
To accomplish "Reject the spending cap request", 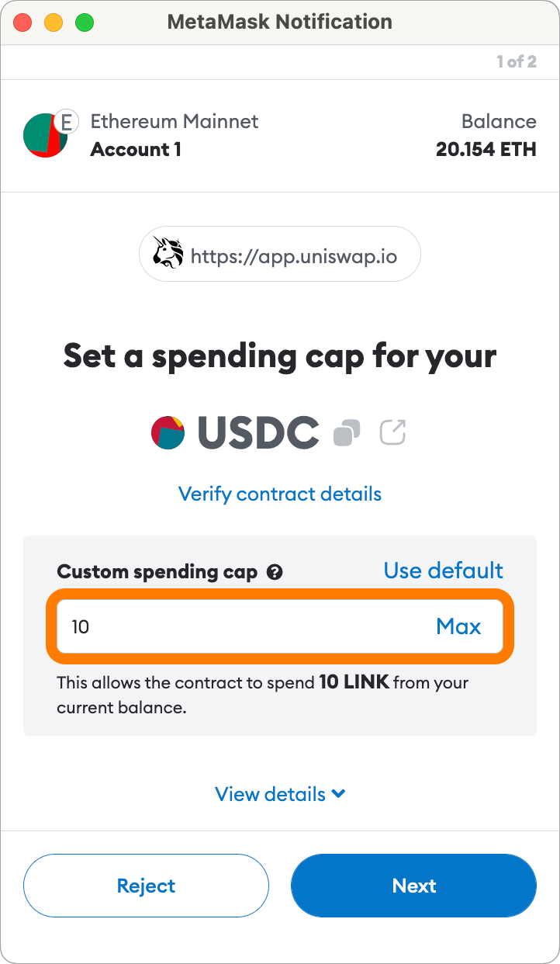I will pos(146,886).
